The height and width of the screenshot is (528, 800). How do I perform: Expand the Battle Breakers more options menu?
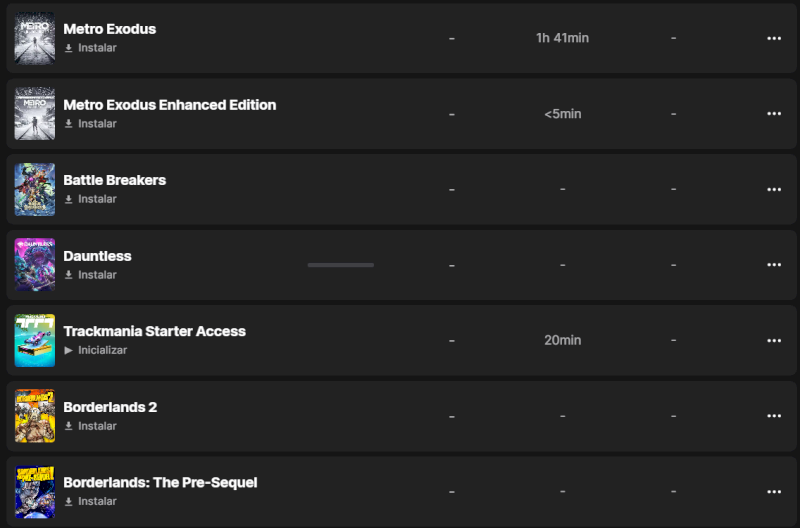(x=773, y=189)
